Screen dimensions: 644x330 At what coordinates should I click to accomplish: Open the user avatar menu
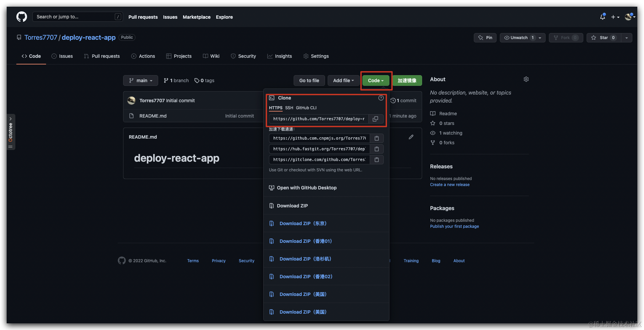pyautogui.click(x=630, y=17)
